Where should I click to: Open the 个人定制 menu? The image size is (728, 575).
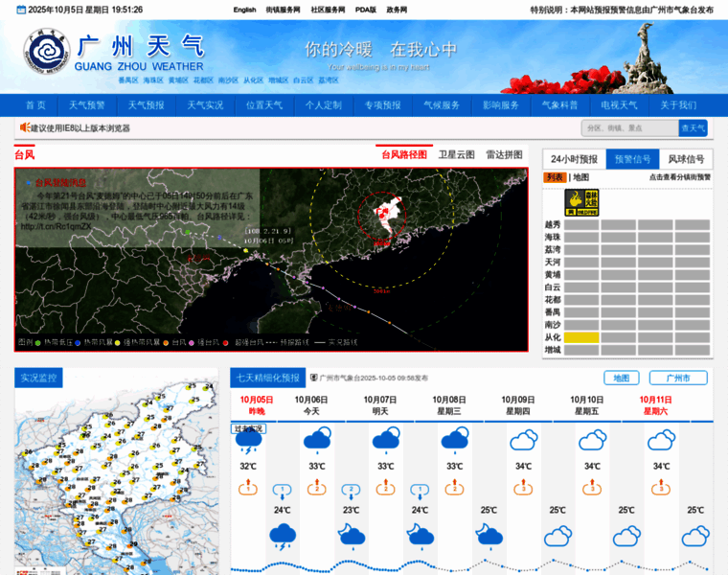point(324,105)
